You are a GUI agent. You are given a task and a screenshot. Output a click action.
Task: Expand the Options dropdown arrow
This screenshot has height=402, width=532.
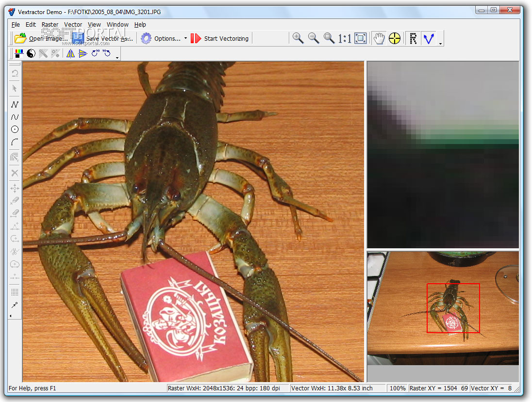click(185, 38)
